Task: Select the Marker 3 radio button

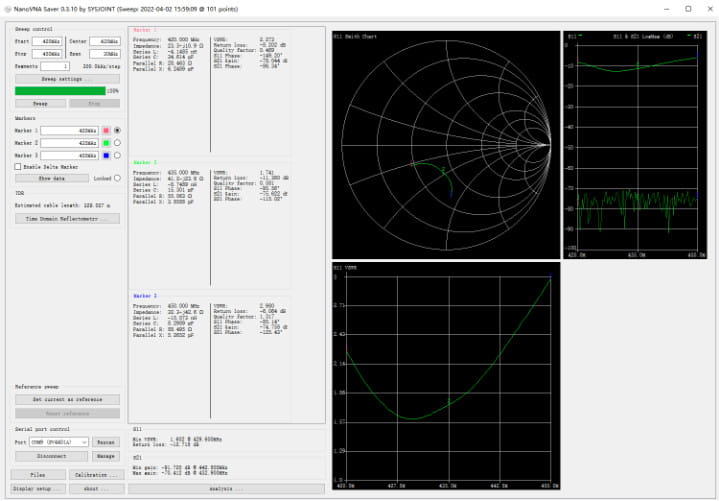Action: click(117, 156)
